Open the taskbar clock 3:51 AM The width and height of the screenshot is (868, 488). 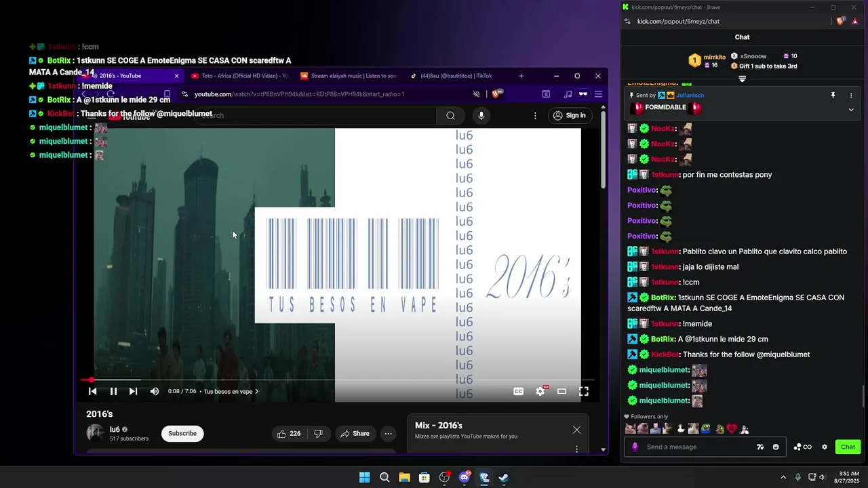click(848, 477)
